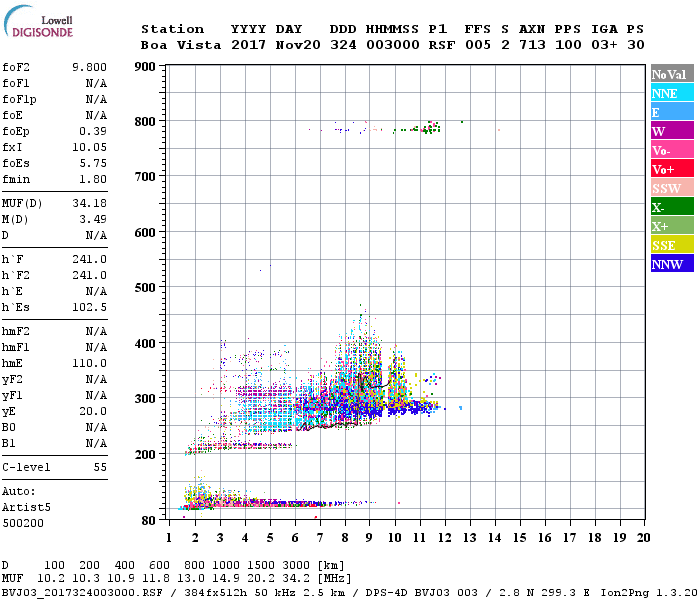The image size is (700, 600).
Task: Select the SSW salmon legend swatch
Action: point(672,188)
